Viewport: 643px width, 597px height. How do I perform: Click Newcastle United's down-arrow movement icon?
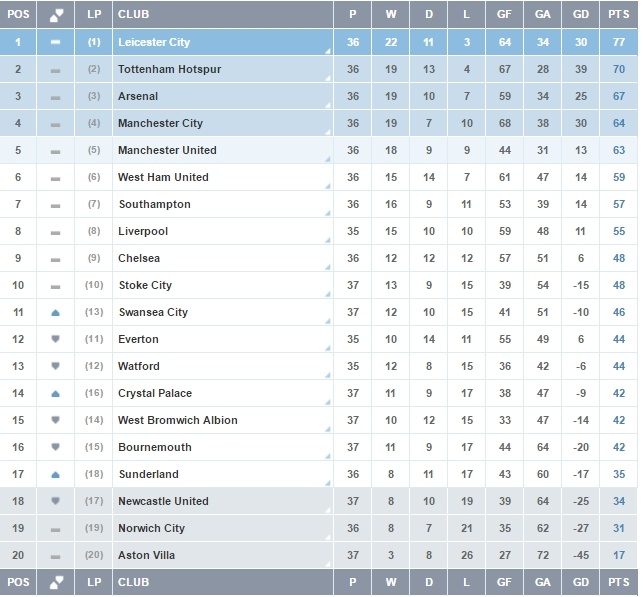56,501
